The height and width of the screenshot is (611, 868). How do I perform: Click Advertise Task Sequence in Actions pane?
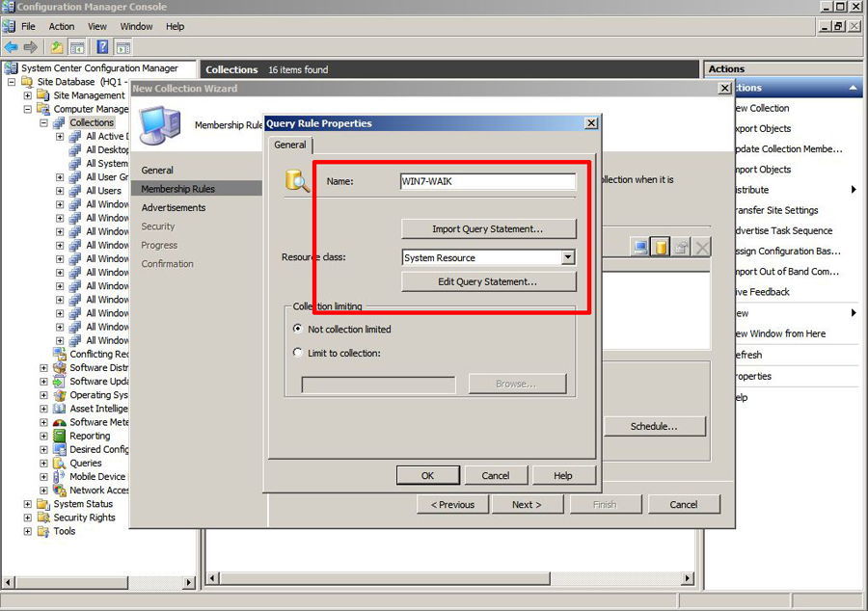[784, 230]
